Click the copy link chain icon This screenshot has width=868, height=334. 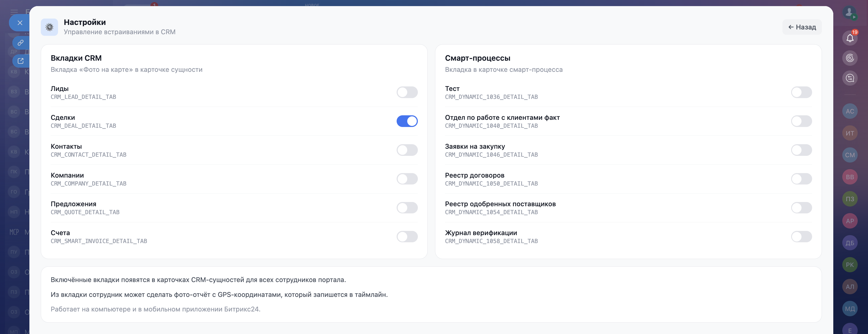point(21,43)
